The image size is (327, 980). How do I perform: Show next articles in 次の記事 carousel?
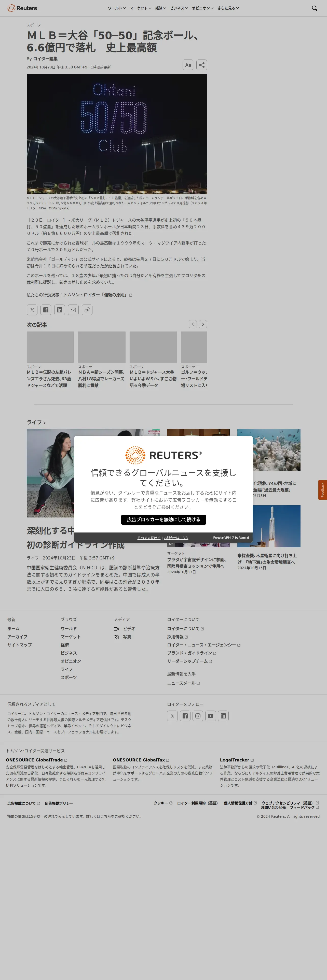203,324
